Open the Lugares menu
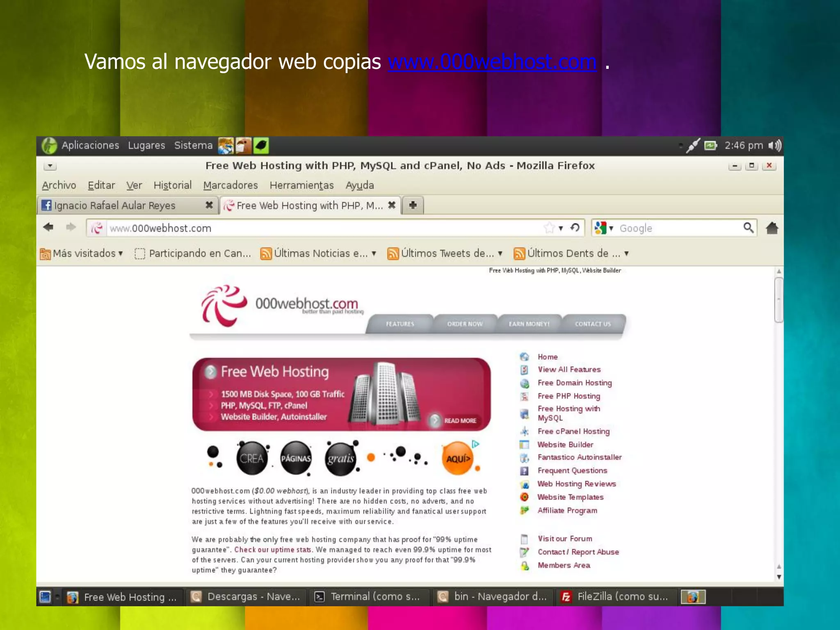 coord(146,146)
